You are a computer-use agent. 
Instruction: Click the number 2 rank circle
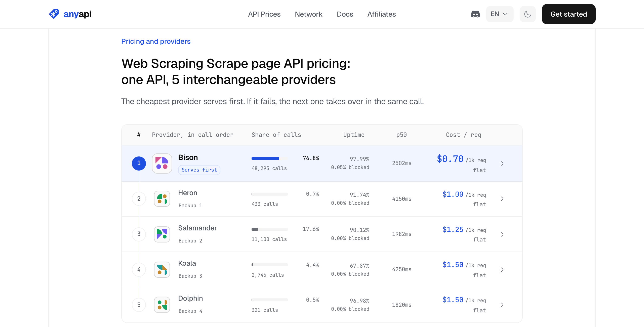(139, 199)
